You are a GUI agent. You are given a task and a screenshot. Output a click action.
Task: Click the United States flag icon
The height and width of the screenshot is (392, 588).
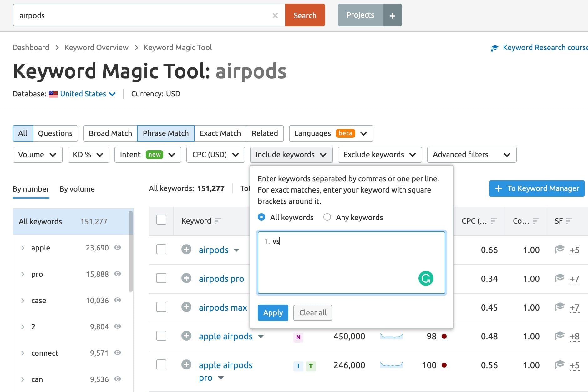pyautogui.click(x=53, y=94)
